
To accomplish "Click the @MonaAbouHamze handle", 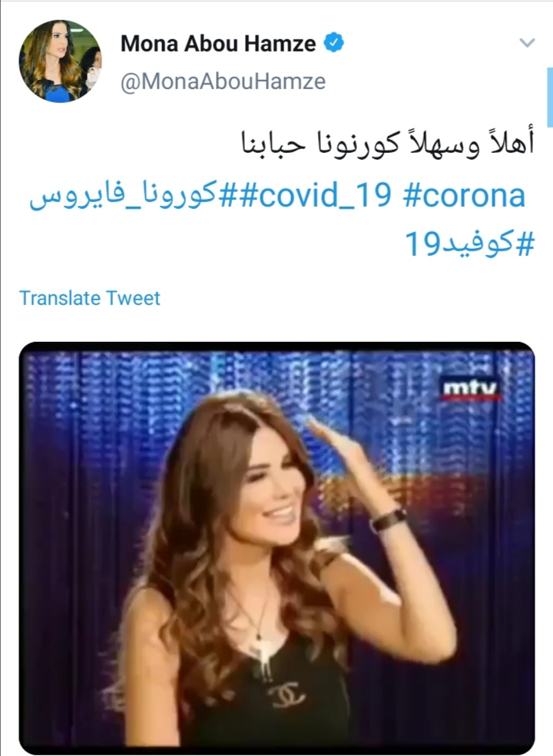I will 224,81.
